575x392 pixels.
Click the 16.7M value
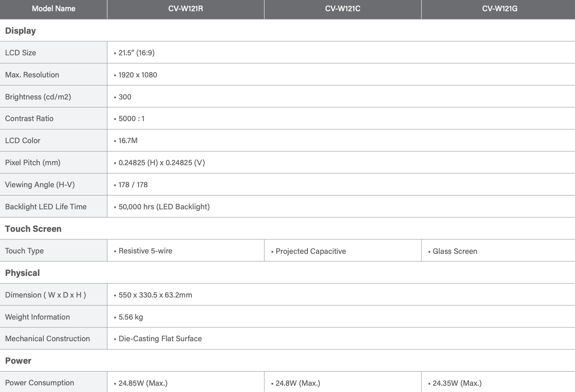(128, 141)
